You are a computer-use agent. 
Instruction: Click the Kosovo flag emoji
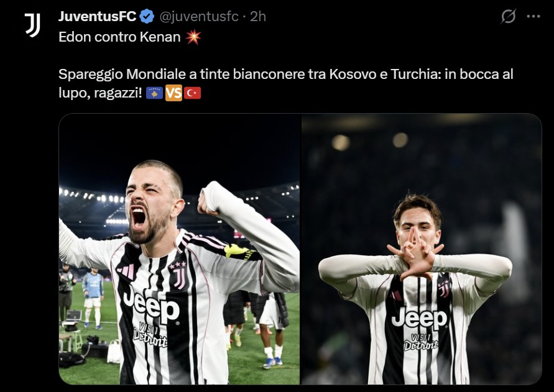[x=155, y=93]
